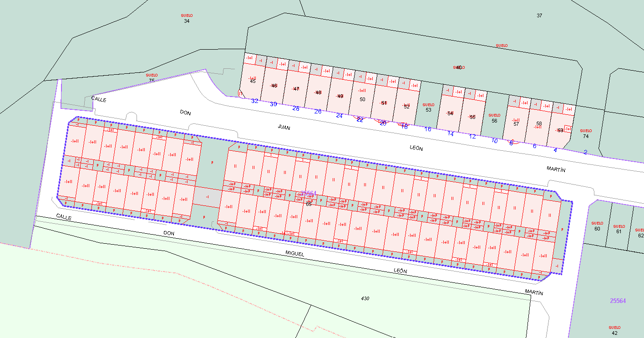Click blue street number 2

click(585, 152)
